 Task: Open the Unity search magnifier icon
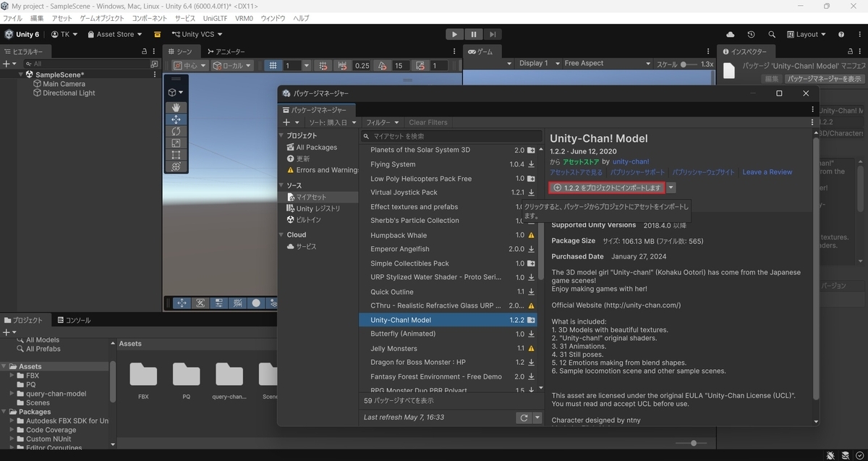(x=772, y=34)
